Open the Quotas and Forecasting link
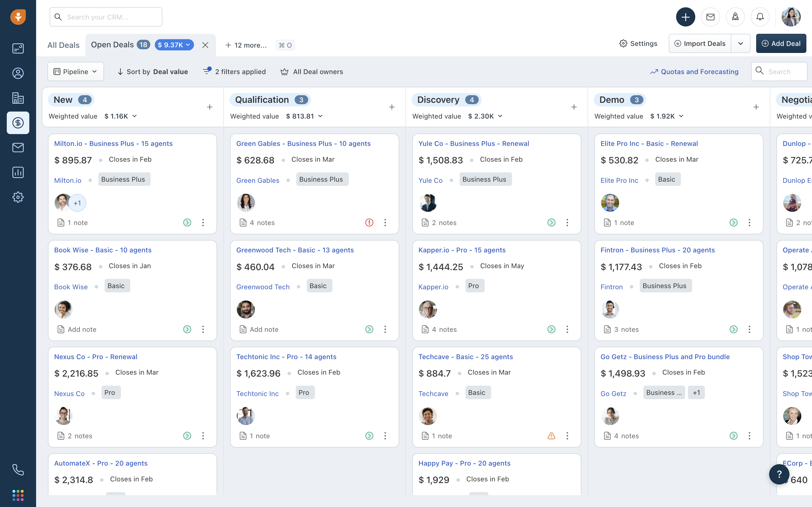The width and height of the screenshot is (812, 507). 694,72
